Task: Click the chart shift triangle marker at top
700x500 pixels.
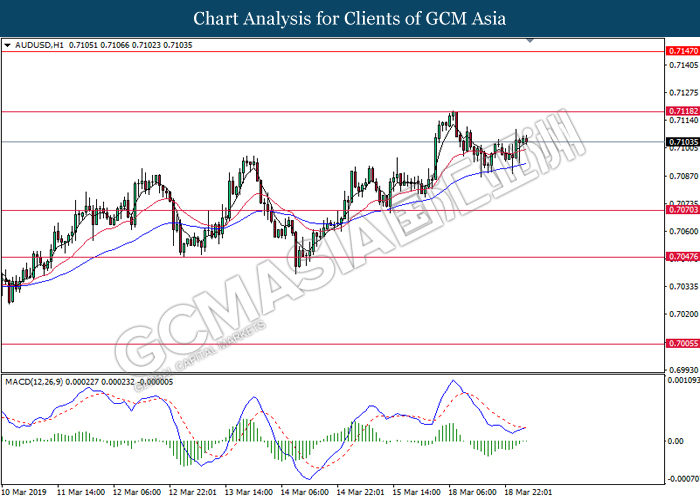Action: (530, 40)
